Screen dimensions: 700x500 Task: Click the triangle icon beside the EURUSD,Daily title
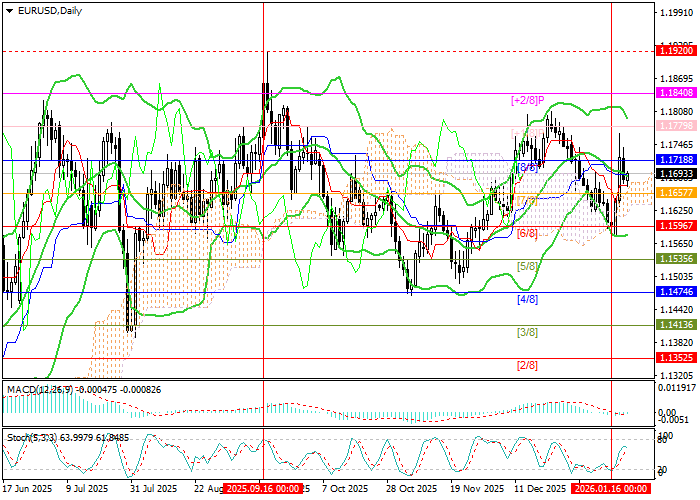(7, 10)
